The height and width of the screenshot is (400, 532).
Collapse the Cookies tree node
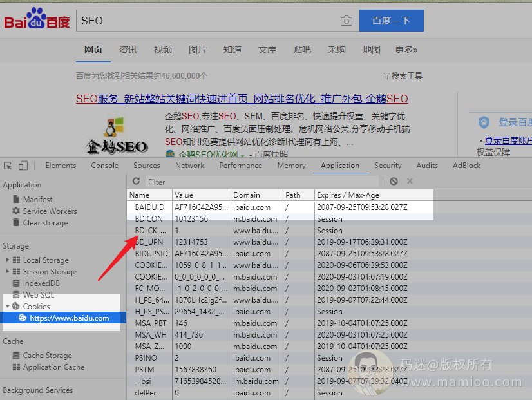[8, 307]
